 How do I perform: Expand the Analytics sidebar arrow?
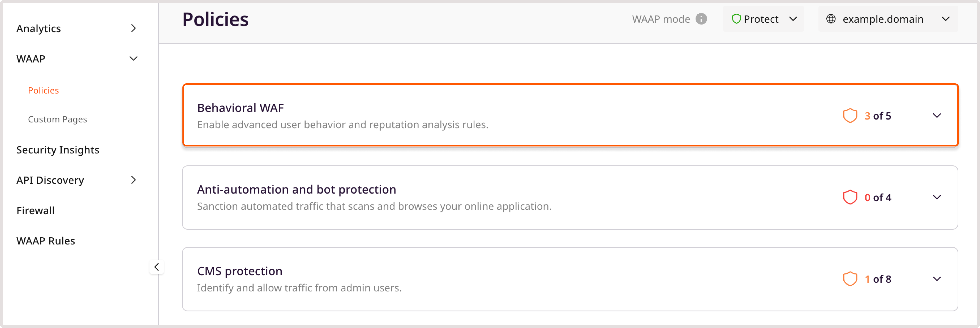pos(133,28)
